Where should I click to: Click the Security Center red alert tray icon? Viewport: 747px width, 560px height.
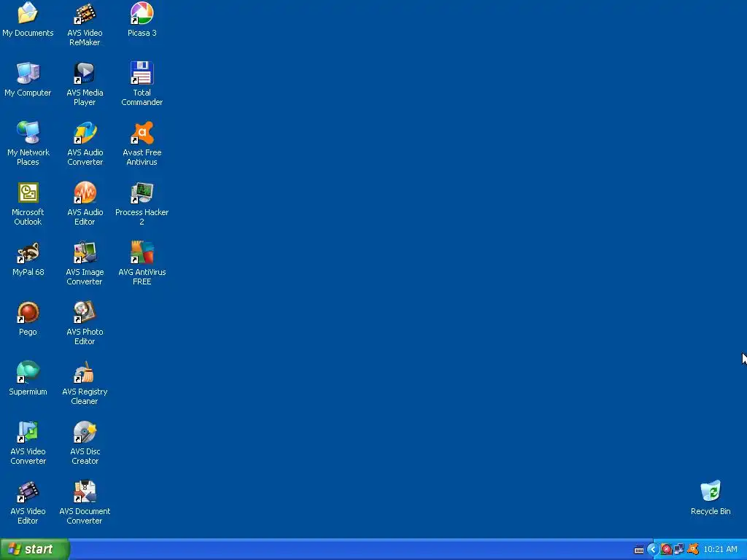click(x=667, y=550)
